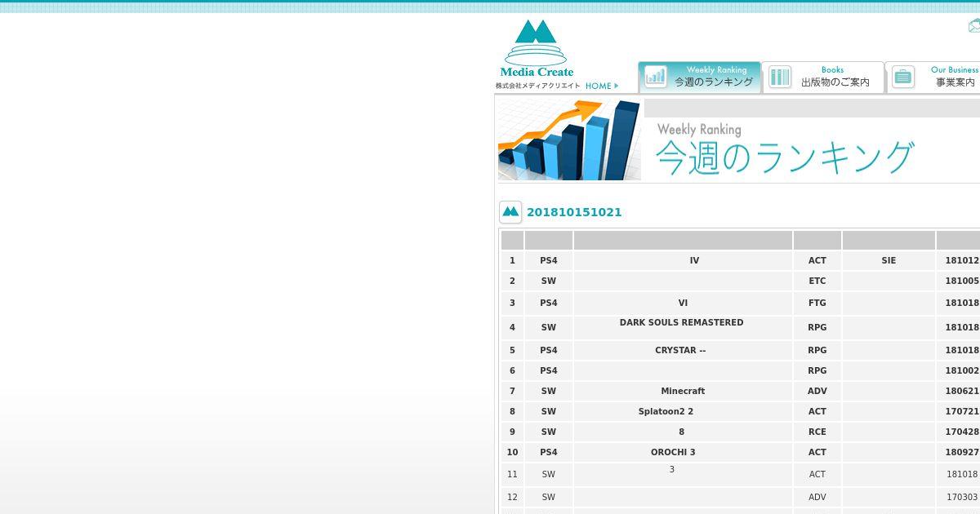Open the Our Business tab
This screenshot has width=980, height=514.
(x=933, y=77)
